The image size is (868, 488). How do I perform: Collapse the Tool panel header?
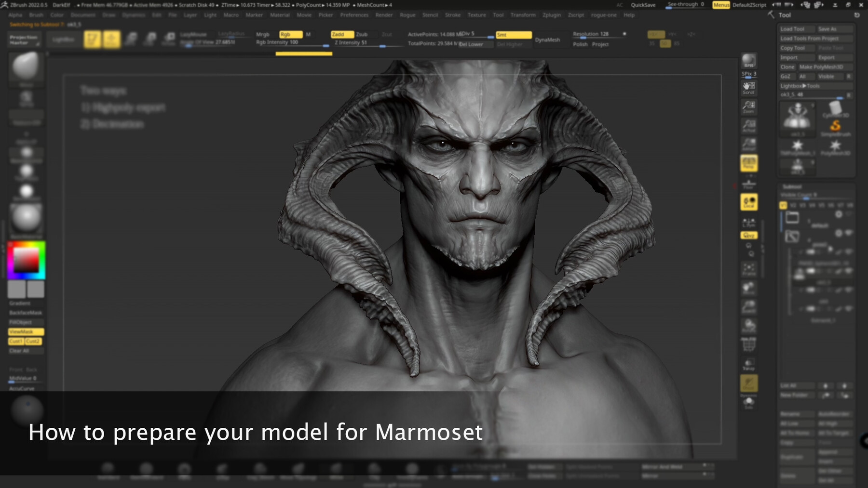click(785, 15)
